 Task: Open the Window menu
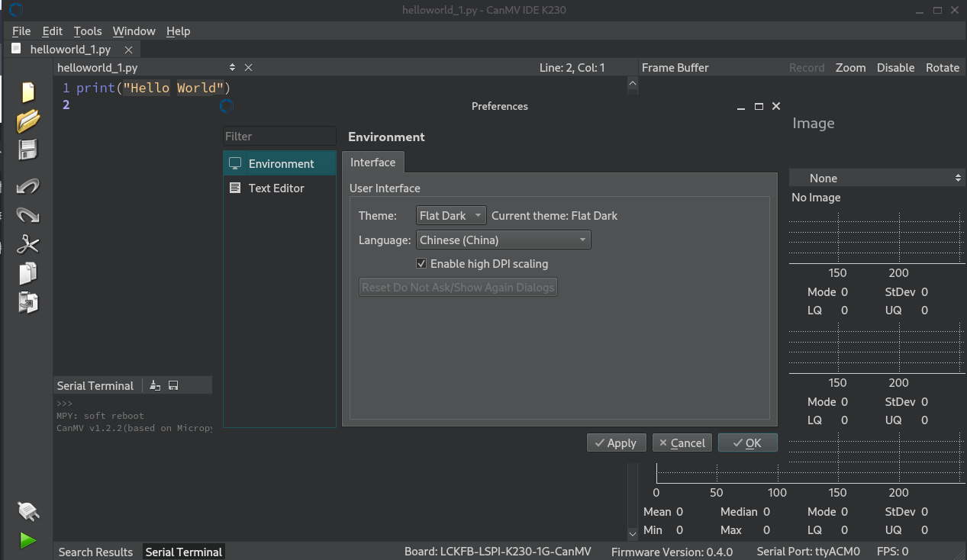(134, 31)
